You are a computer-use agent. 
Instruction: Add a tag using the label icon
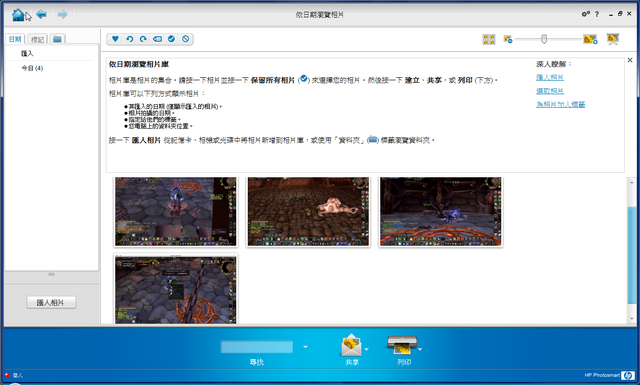click(157, 39)
